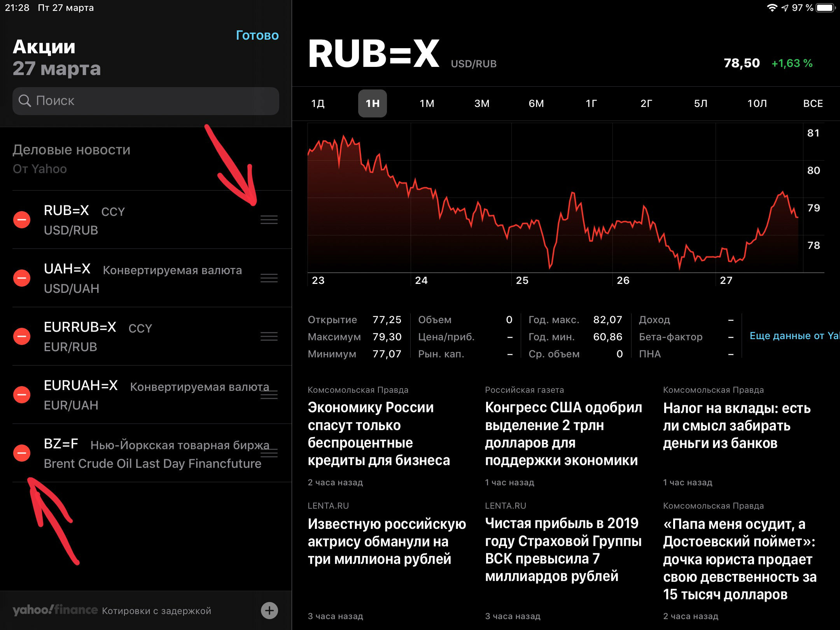This screenshot has width=840, height=630.
Task: Remove EURUAH=X using its red minus icon
Action: (22, 395)
